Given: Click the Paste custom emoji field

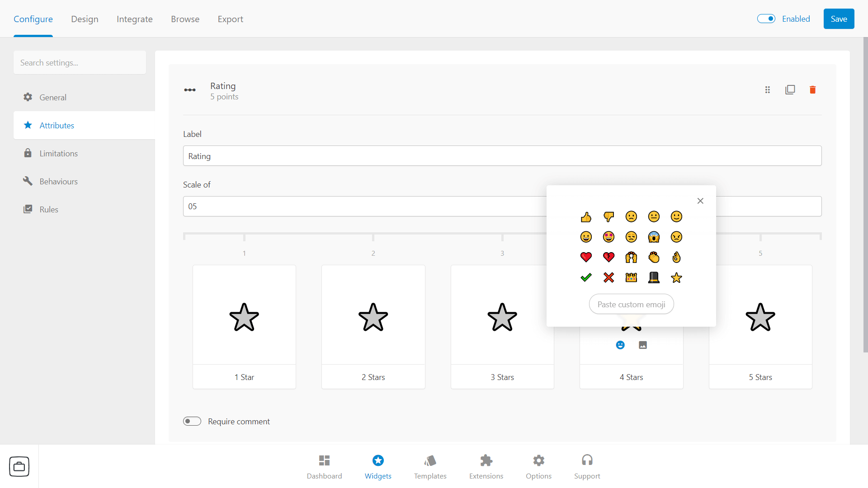Looking at the screenshot, I should point(631,305).
